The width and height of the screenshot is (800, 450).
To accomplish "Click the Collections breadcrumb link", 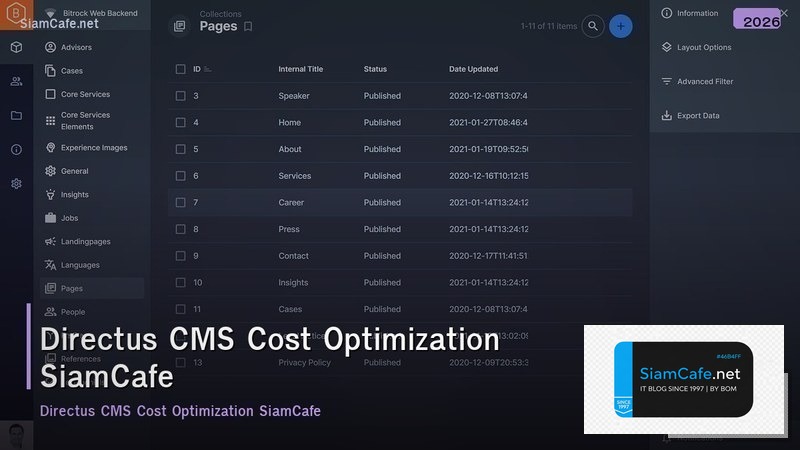I will tap(220, 14).
